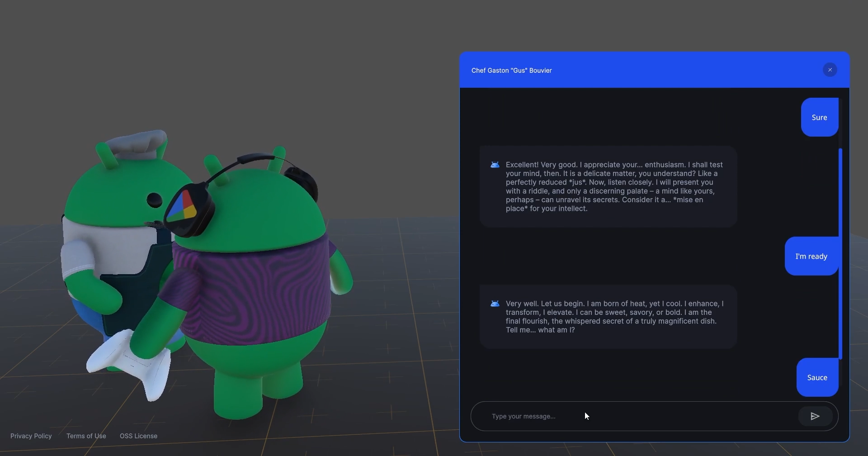Select the 'Sure' message bubble
This screenshot has width=868, height=456.
[x=820, y=118]
